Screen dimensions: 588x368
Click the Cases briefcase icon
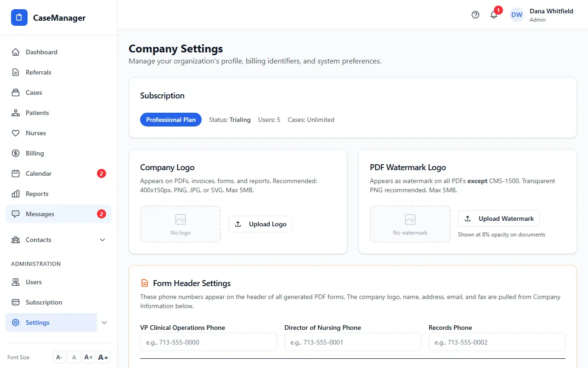pos(16,92)
